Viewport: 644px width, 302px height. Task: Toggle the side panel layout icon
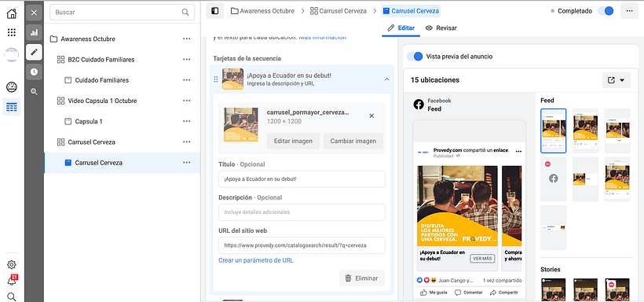(x=215, y=11)
